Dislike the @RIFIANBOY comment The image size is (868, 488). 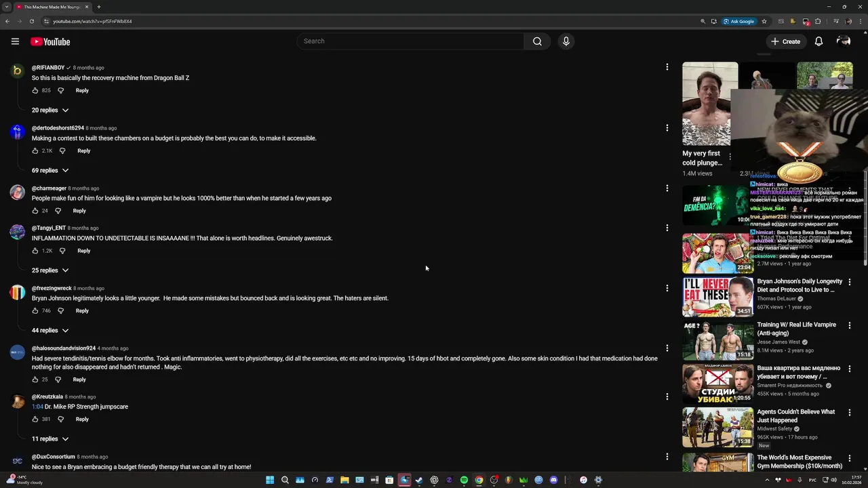60,90
